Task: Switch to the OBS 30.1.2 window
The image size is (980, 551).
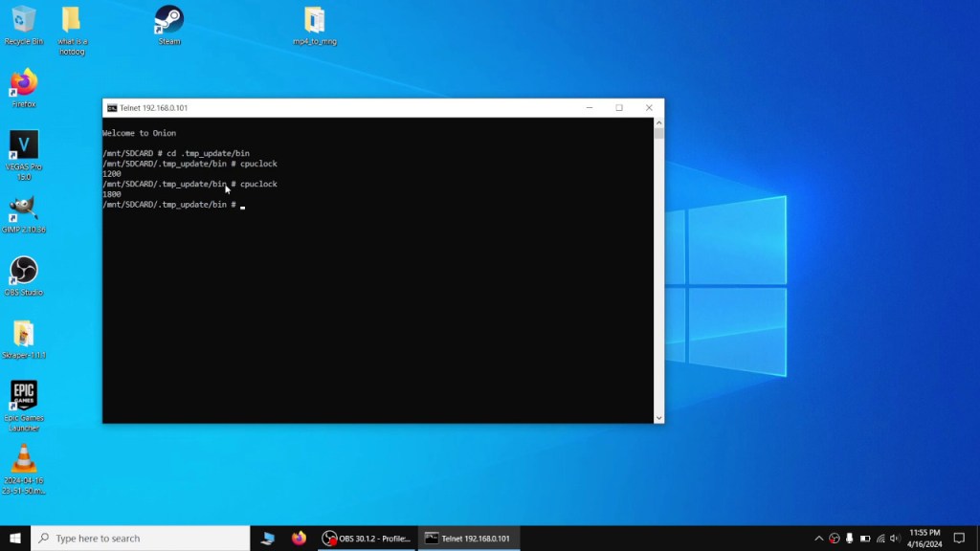Action: pyautogui.click(x=368, y=538)
